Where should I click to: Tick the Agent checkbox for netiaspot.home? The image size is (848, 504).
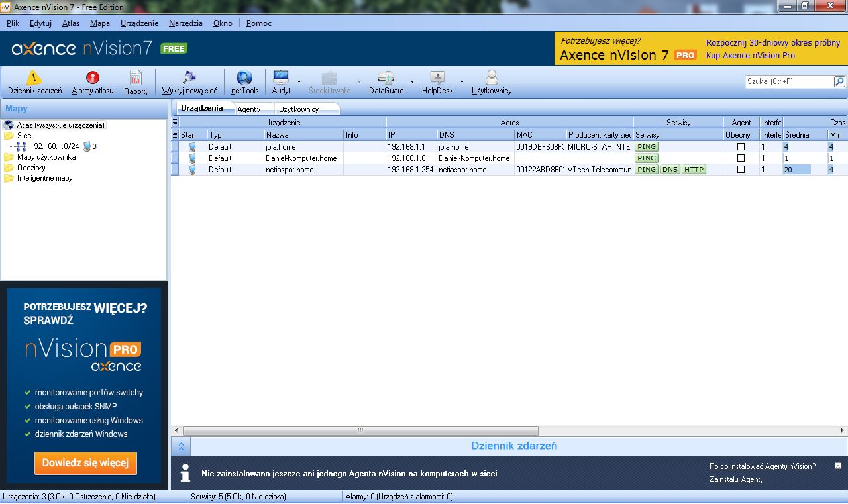click(741, 170)
